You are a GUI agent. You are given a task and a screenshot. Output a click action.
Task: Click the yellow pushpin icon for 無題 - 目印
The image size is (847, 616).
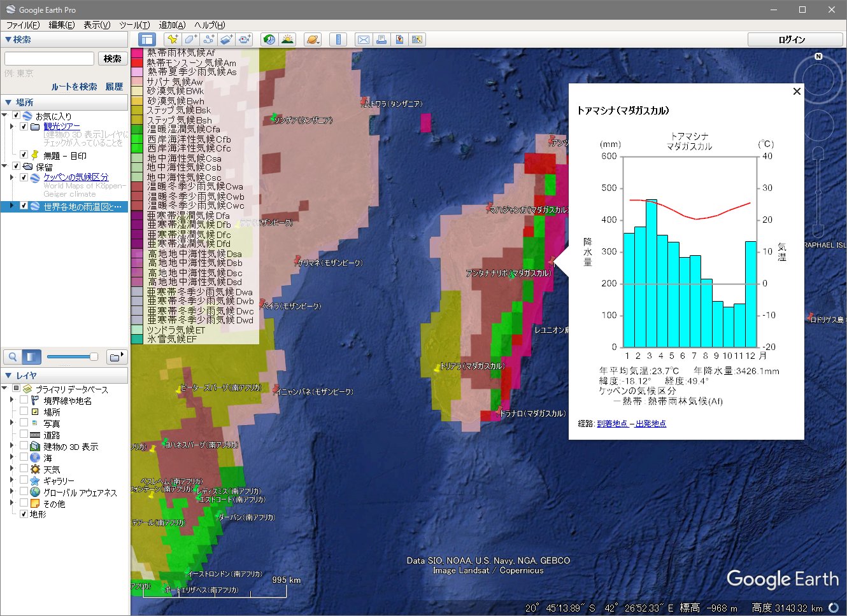pos(35,155)
